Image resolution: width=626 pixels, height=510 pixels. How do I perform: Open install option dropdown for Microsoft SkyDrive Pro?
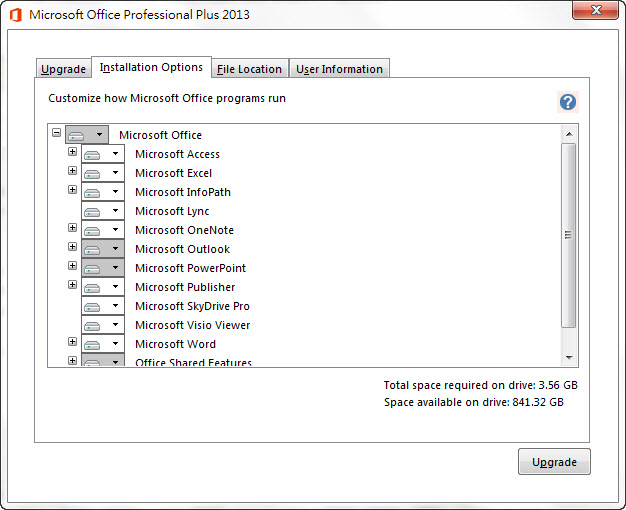point(103,306)
